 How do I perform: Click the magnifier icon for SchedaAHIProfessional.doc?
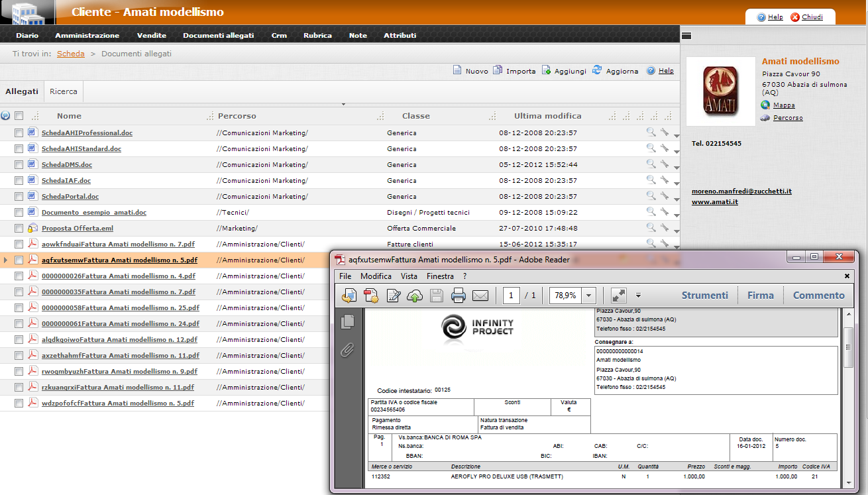(651, 132)
